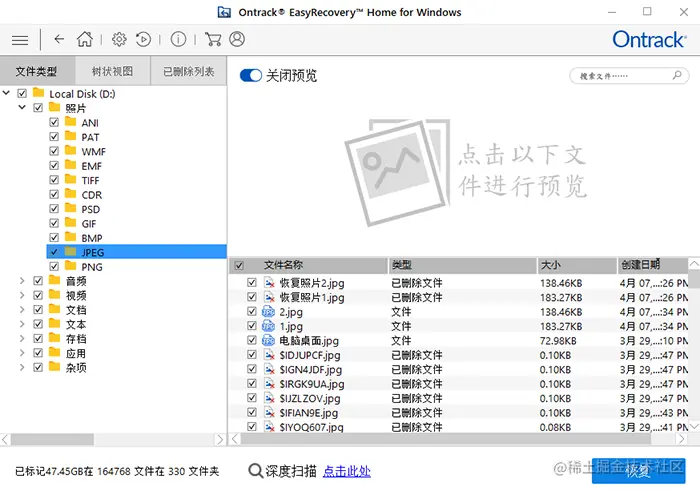Click the Ontrack logo
Viewport: 700px width, 491px height.
pos(649,40)
